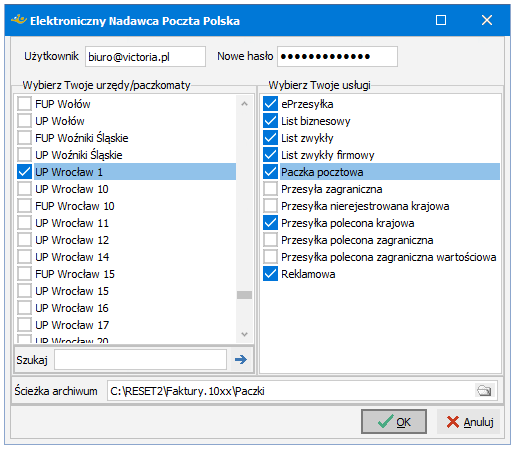The width and height of the screenshot is (514, 449).
Task: Uncheck the List zwykły checkbox
Action: pos(270,138)
